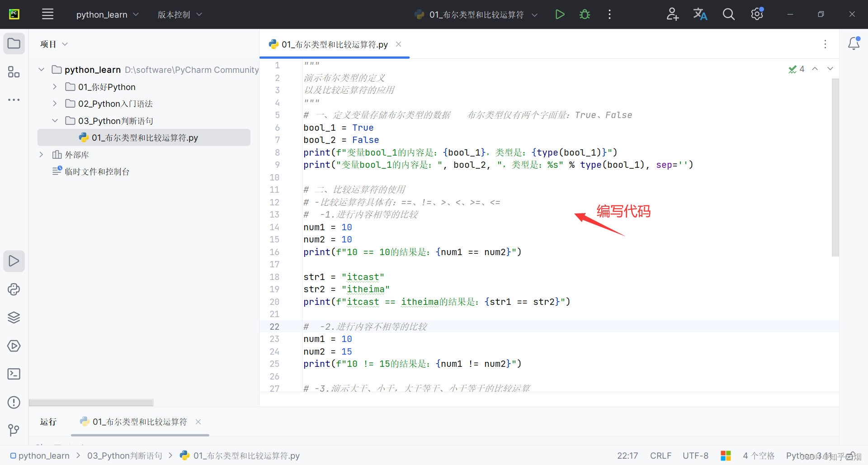The width and height of the screenshot is (868, 465).
Task: Expand 01_你好Python folder
Action: [55, 87]
